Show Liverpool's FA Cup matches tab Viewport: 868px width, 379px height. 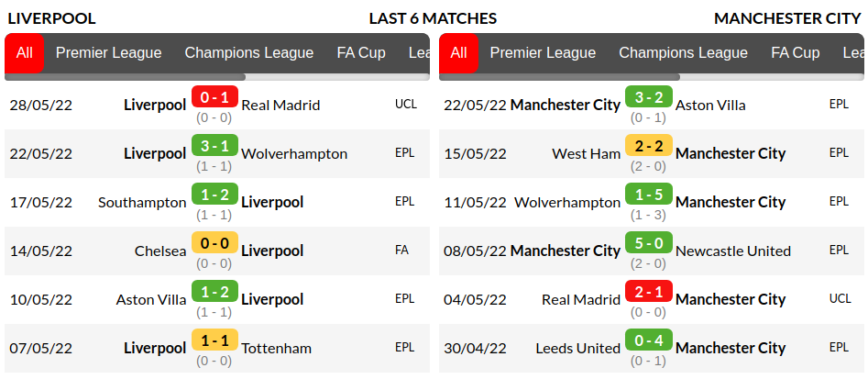(360, 53)
